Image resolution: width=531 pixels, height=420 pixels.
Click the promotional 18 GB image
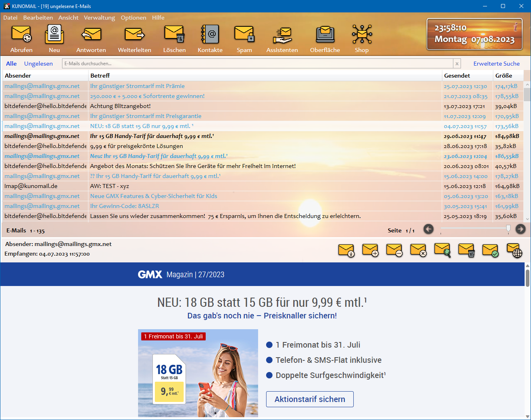click(198, 373)
